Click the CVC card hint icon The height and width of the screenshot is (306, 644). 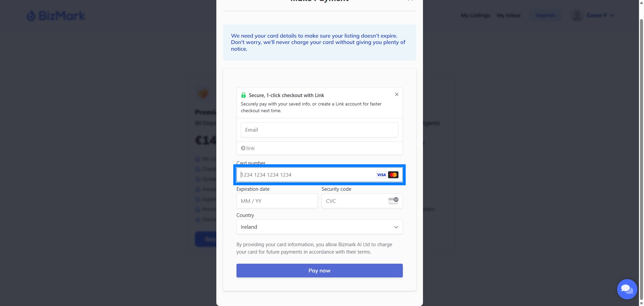[x=393, y=201]
